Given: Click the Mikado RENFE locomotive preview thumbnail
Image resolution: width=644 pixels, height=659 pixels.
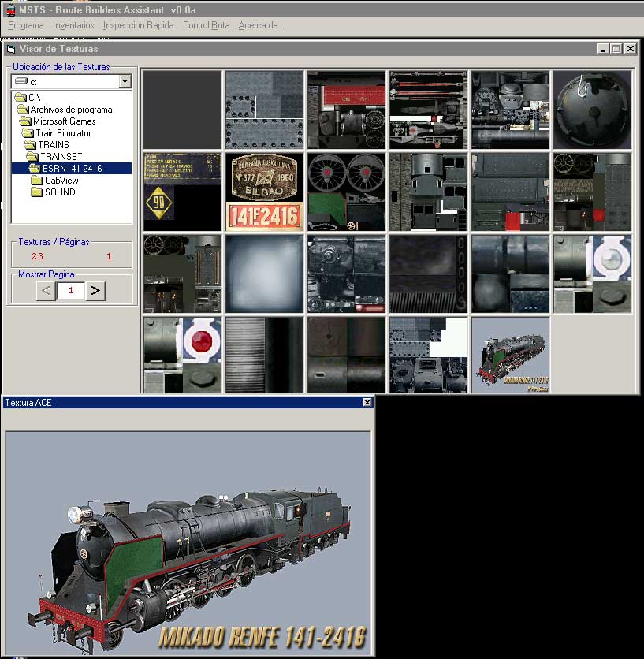Looking at the screenshot, I should (x=509, y=354).
